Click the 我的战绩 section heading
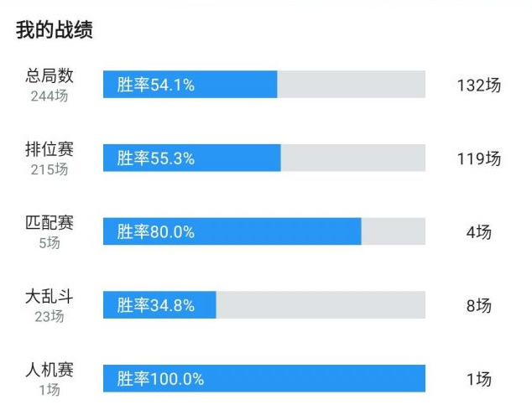The height and width of the screenshot is (410, 532). coord(55,30)
